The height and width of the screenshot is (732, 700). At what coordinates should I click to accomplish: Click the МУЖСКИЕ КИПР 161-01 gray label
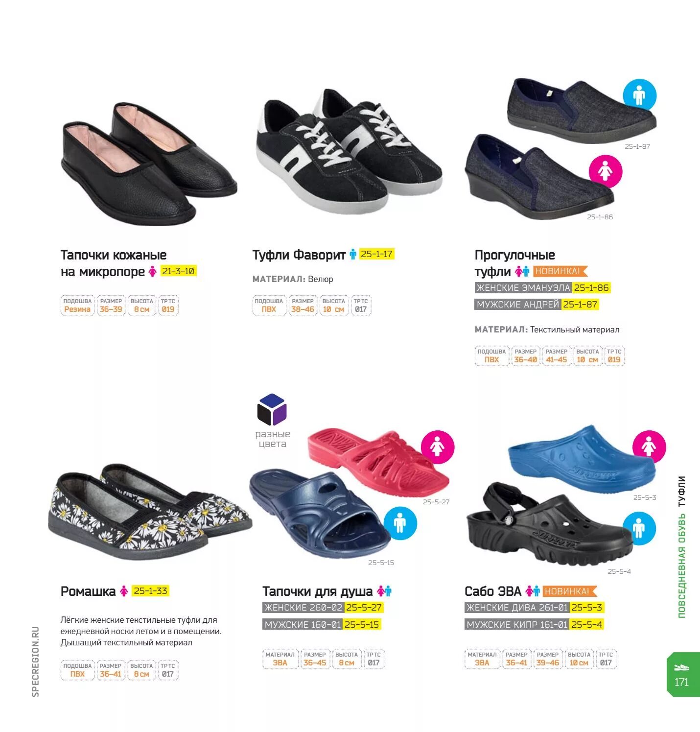point(517,625)
